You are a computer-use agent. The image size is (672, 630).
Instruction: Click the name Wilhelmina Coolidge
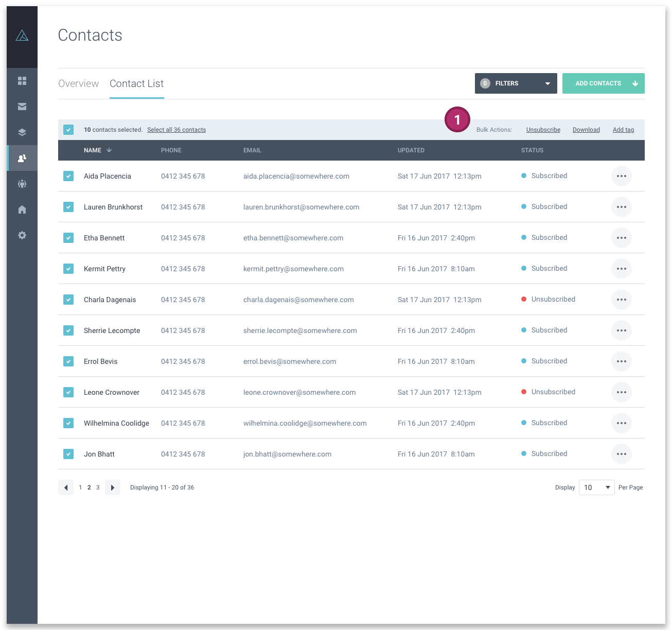click(x=116, y=423)
